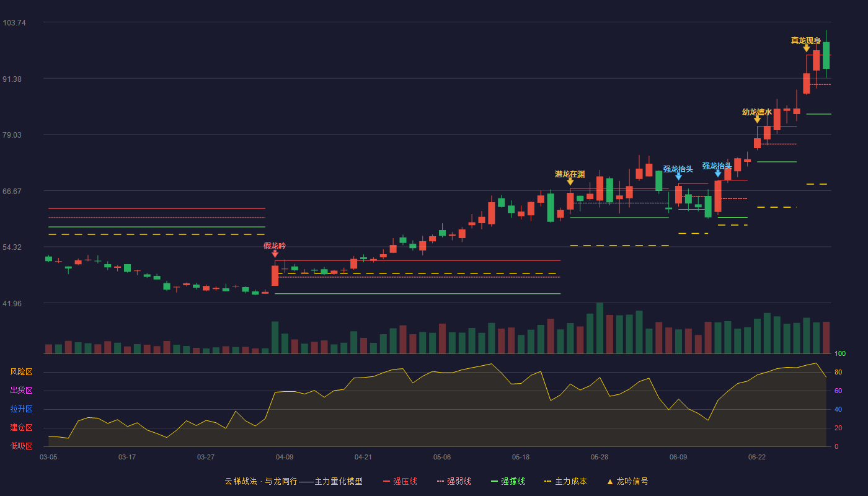Click the 05-28 date label
868x496 pixels.
(600, 457)
